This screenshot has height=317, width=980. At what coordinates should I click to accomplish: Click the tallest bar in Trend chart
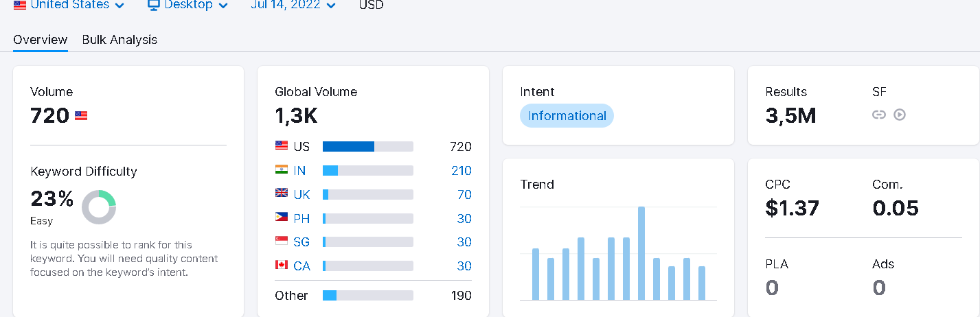click(641, 253)
